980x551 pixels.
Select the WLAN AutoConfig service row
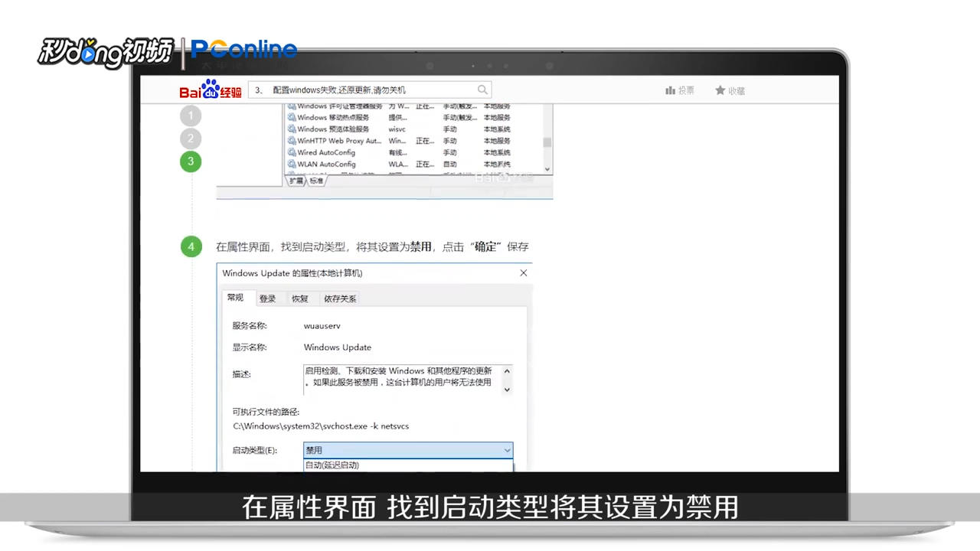click(413, 164)
